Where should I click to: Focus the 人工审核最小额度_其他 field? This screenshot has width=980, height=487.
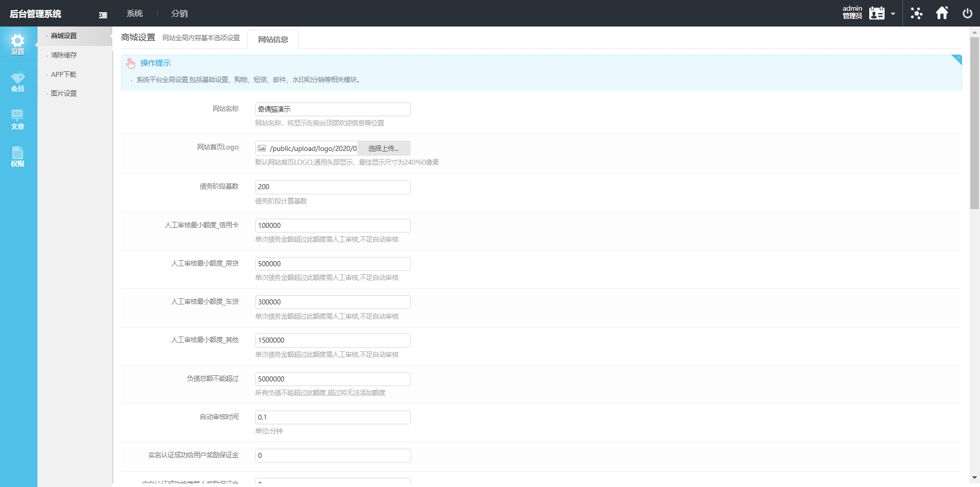pos(333,340)
